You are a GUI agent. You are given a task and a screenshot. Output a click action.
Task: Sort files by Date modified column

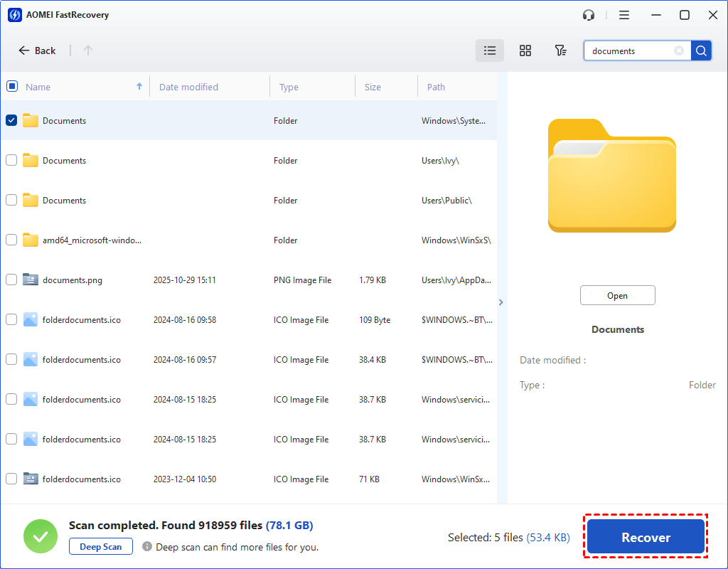(x=188, y=87)
